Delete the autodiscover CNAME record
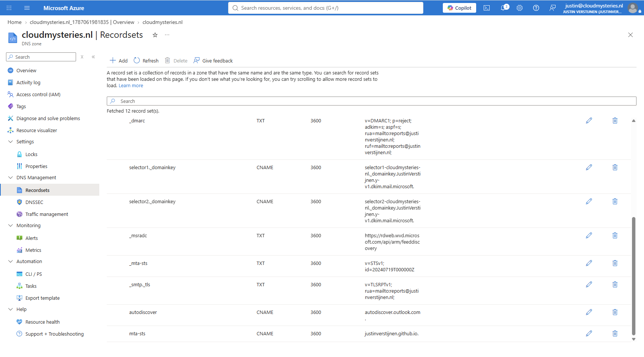644x357 pixels. coord(615,312)
